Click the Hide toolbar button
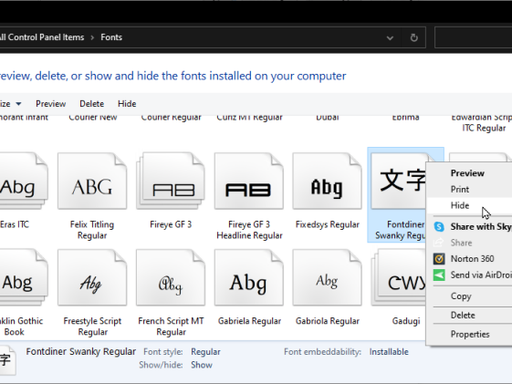Viewport: 512px width, 384px height. coord(127,104)
